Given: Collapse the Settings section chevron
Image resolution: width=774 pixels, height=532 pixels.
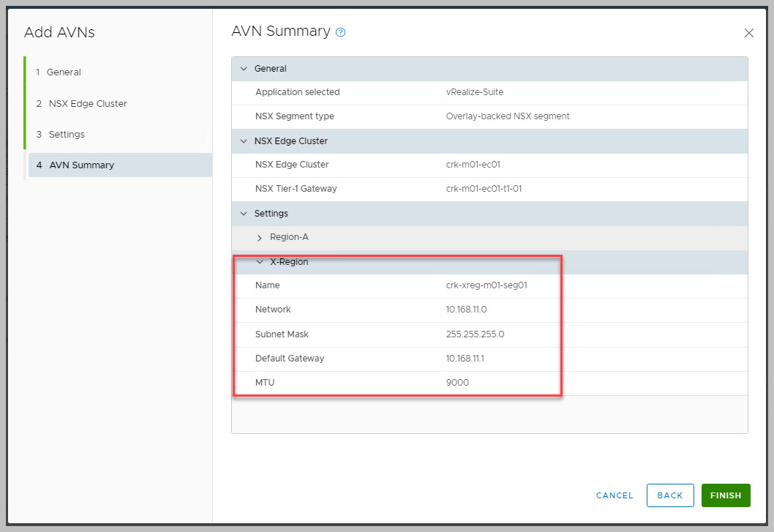Looking at the screenshot, I should 244,214.
